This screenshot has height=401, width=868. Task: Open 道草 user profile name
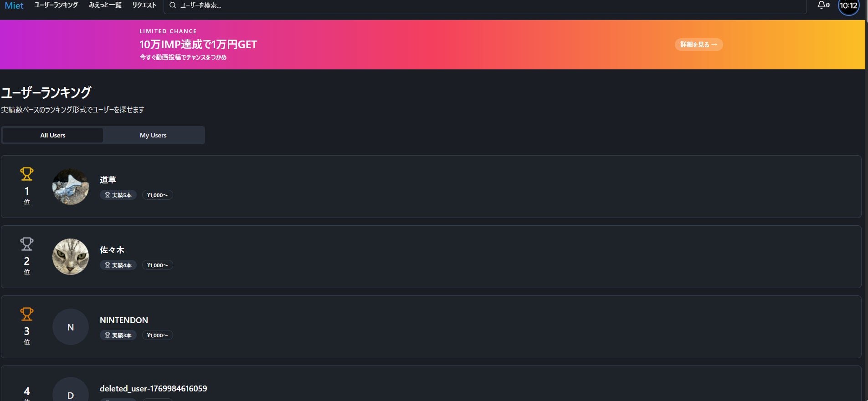point(108,180)
